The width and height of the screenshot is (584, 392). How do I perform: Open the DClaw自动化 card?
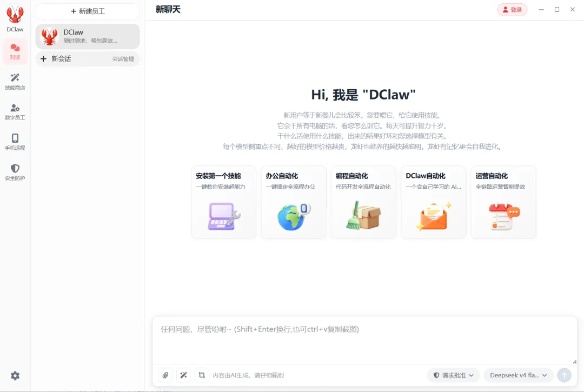(434, 202)
